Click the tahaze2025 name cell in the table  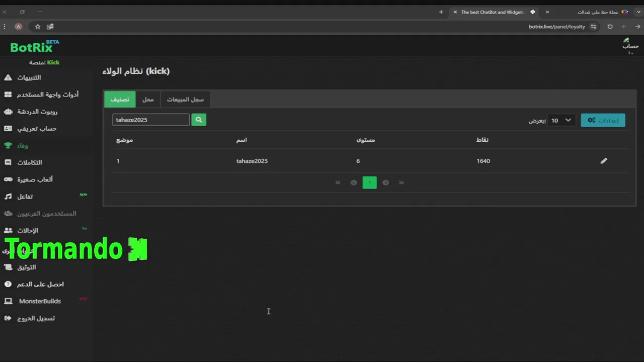pos(252,161)
